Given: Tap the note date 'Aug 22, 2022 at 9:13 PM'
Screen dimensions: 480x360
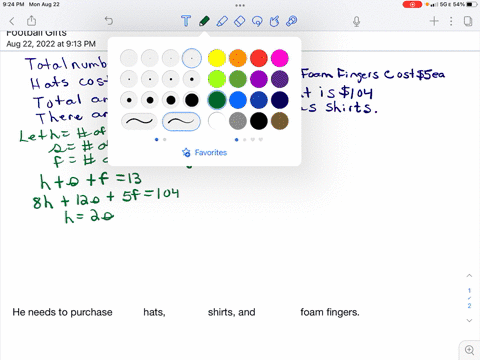Looking at the screenshot, I should tap(51, 44).
